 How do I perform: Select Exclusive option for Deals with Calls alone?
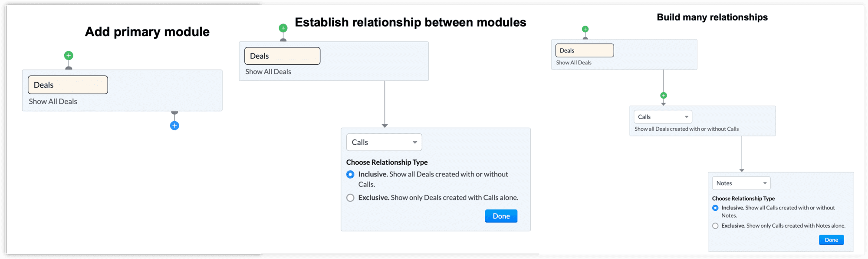[350, 198]
